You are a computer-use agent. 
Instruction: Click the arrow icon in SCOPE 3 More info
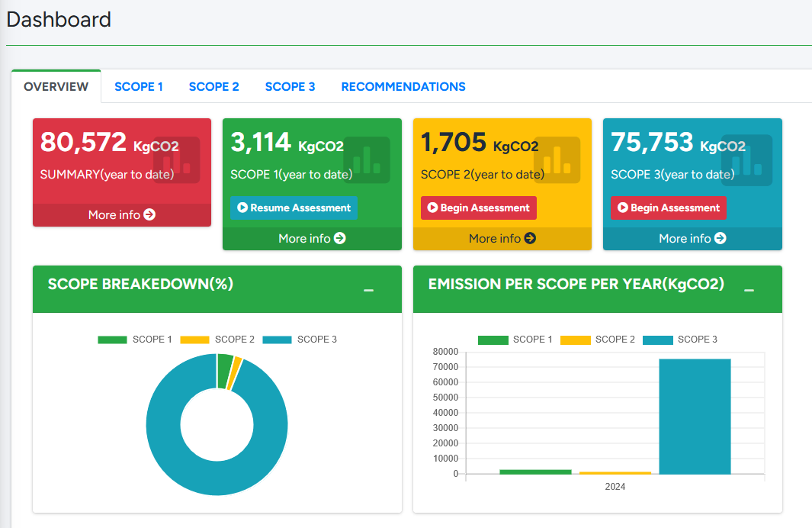721,239
